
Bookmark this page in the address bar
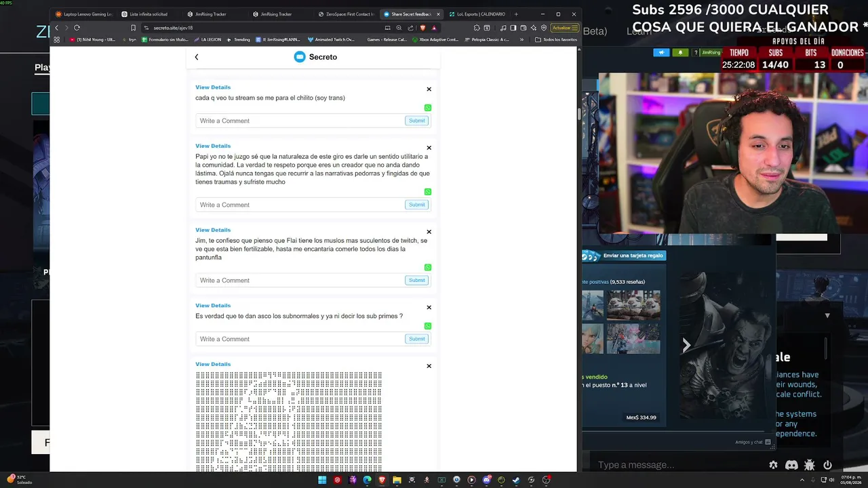tap(133, 28)
